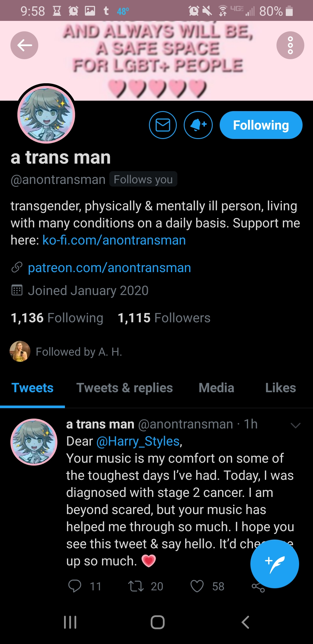Viewport: 313px width, 644px height.
Task: Open the Media tab
Action: tap(216, 388)
